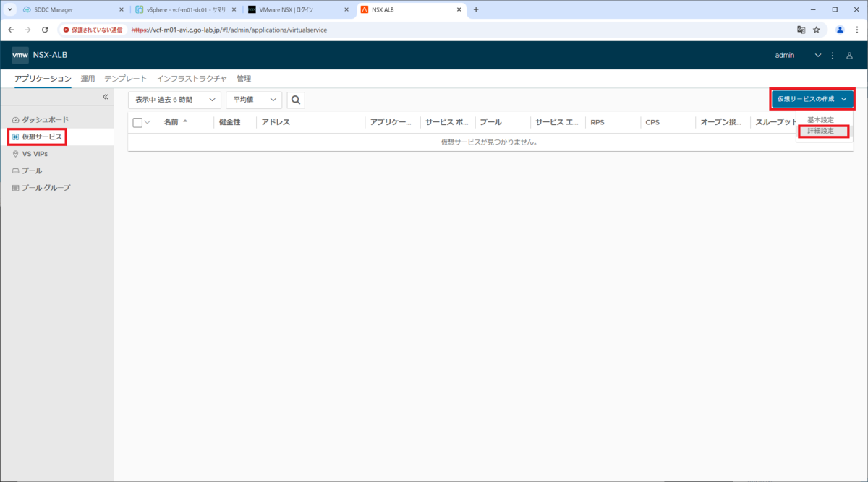Switch to the VMware NSX login browser tab
Image resolution: width=868 pixels, height=482 pixels.
(297, 9)
